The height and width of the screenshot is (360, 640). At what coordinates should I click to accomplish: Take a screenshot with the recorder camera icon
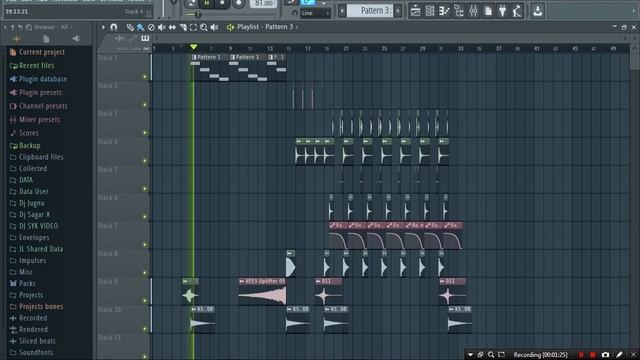605,355
